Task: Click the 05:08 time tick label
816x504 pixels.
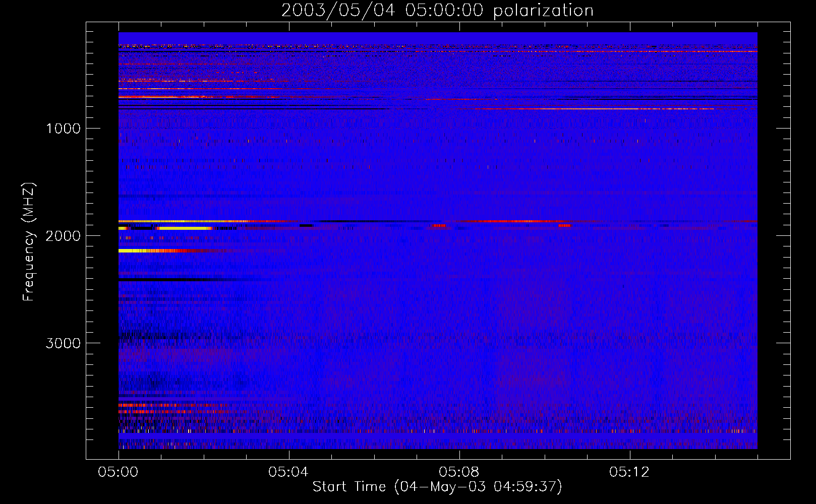Action: coord(459,472)
